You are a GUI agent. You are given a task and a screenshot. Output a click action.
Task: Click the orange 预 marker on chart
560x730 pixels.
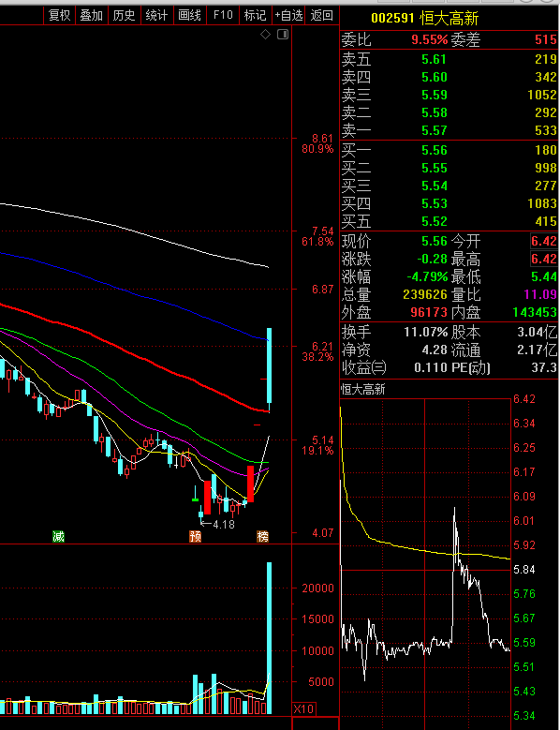point(196,536)
